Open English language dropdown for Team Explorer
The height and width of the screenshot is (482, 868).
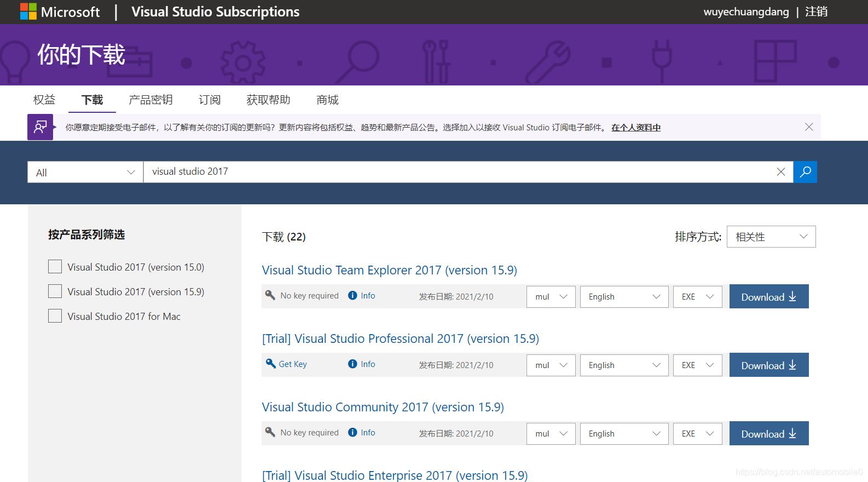pos(624,297)
